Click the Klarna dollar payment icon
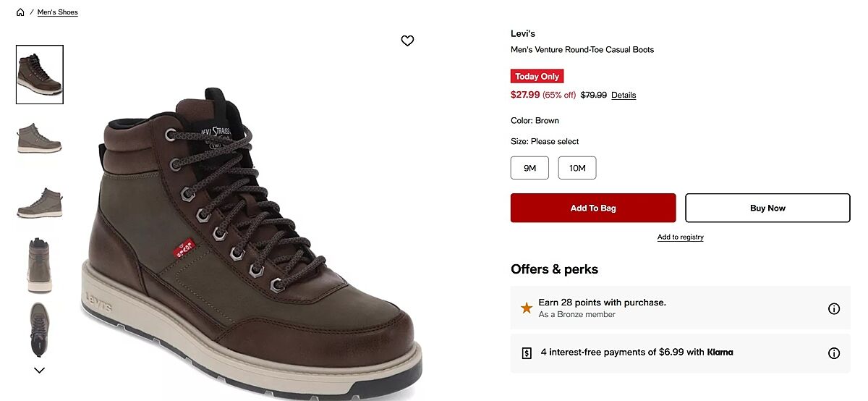 pos(527,353)
